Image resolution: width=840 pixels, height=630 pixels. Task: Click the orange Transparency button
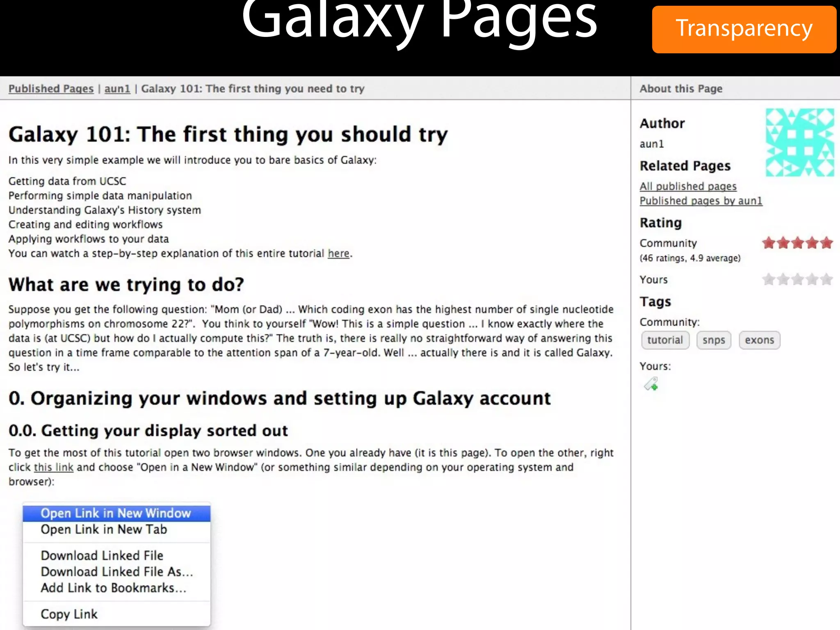[x=744, y=29]
